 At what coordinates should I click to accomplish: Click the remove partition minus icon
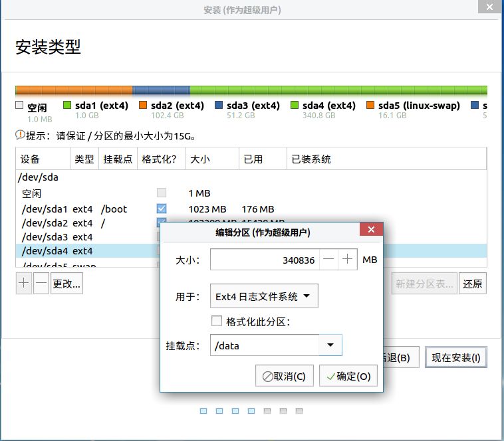41,283
